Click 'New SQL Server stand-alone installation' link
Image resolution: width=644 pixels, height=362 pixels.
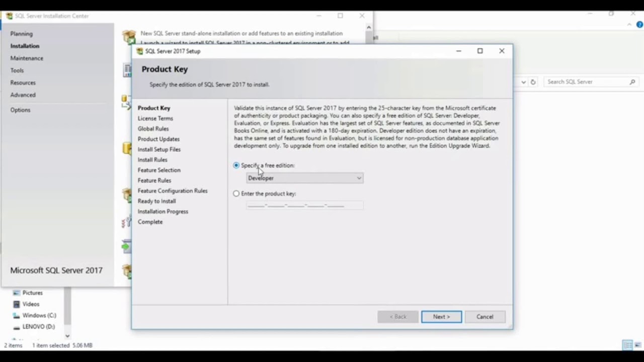point(242,33)
